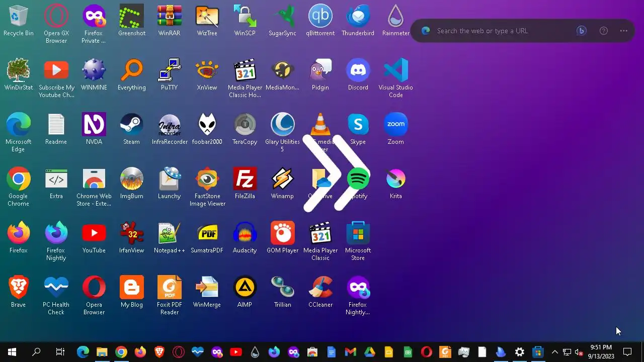Launch qBittorrent from the desktop
Viewport: 644px width, 362px height.
(320, 21)
